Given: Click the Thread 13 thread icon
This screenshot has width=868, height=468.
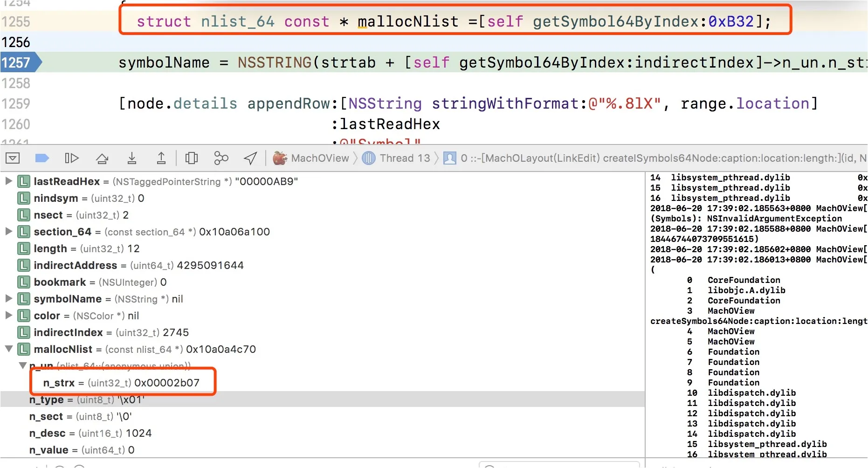Looking at the screenshot, I should [x=369, y=158].
